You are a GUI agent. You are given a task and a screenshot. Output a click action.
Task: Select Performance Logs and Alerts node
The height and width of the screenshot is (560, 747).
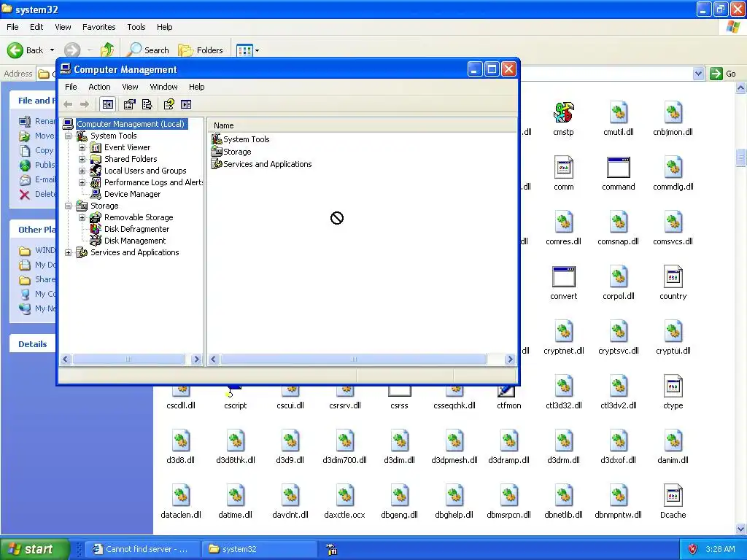pyautogui.click(x=153, y=182)
